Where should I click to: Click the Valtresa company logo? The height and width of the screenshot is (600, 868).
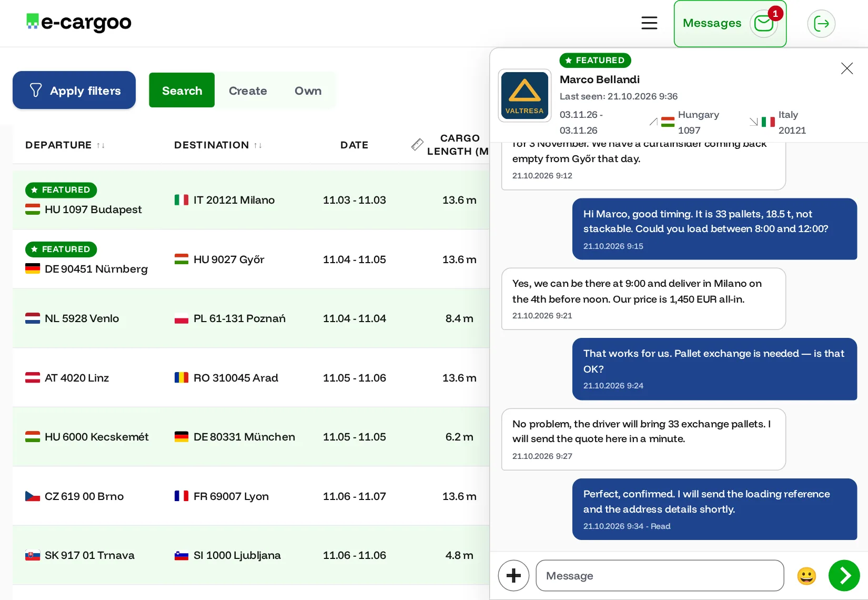[x=524, y=96]
